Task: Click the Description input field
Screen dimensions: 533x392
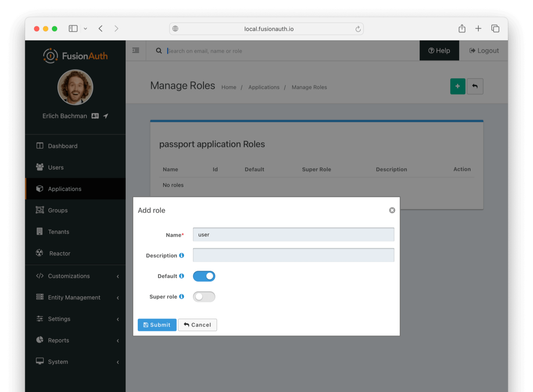Action: tap(293, 255)
